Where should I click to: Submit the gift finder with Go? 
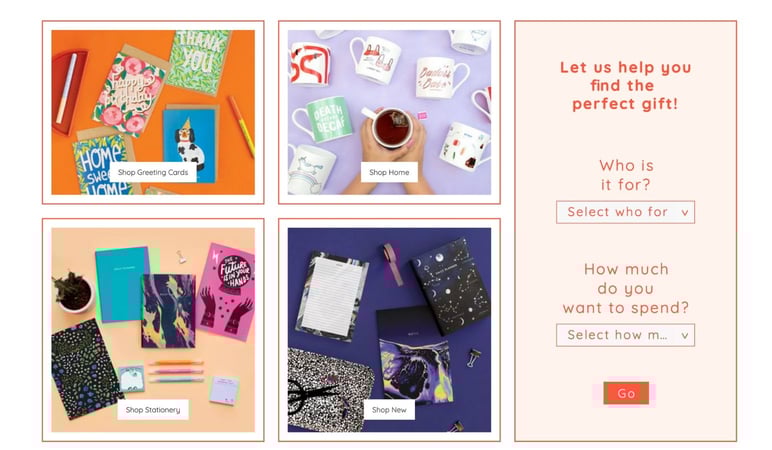click(626, 393)
